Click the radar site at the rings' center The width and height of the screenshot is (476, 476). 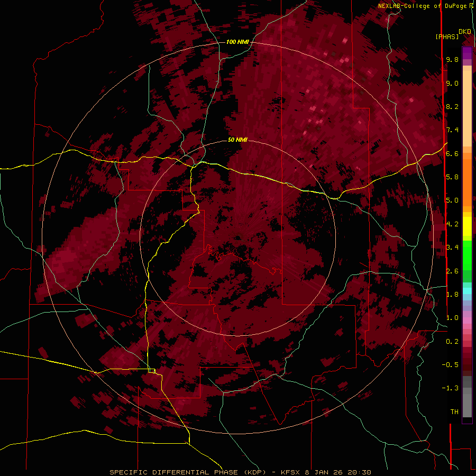[237, 237]
